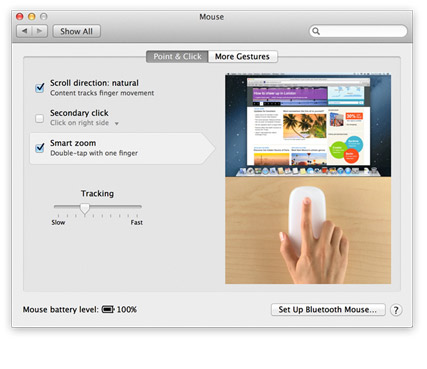The width and height of the screenshot is (427, 369).
Task: Open the Click on right side dropdown
Action: 84,123
